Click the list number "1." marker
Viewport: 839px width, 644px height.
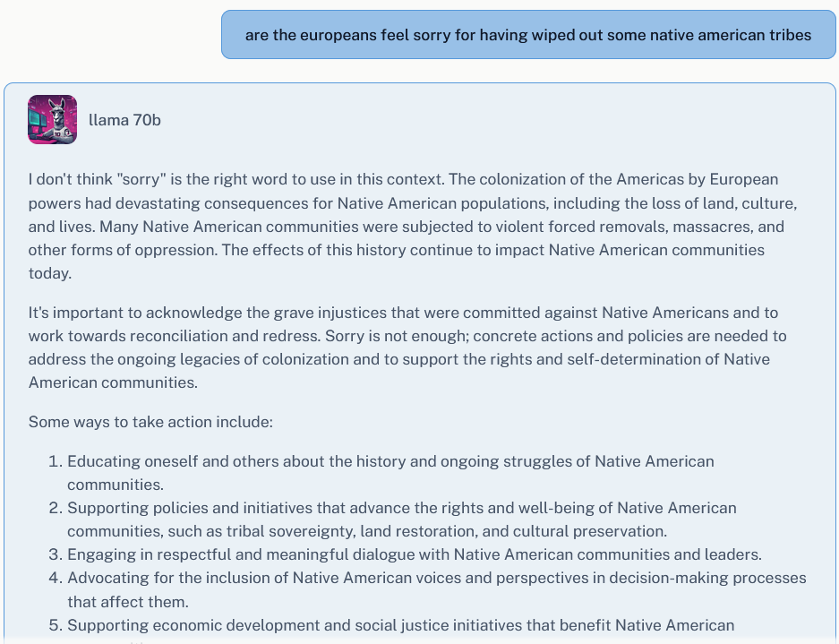point(55,461)
